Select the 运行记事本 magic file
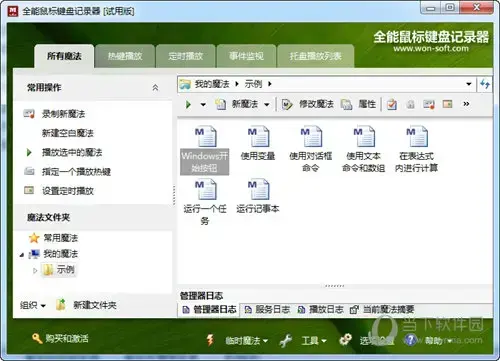This screenshot has height=361, width=500. [258, 197]
